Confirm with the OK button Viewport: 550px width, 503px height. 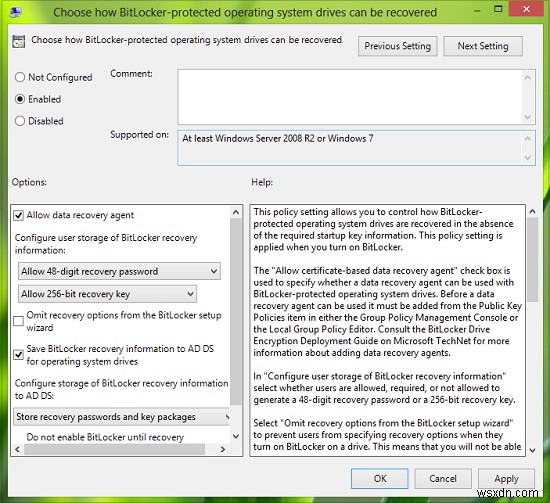click(x=380, y=478)
